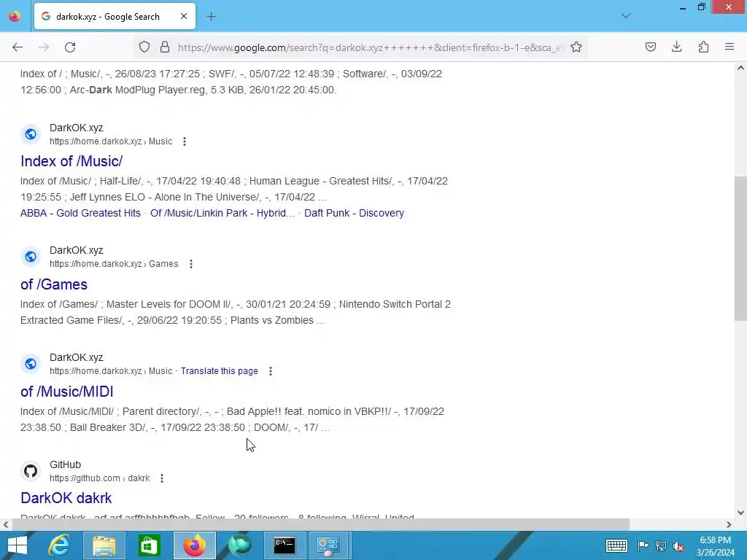Screen dimensions: 747x560
Task: Click DarkOK.xyz name above of /Games
Action: (76, 251)
